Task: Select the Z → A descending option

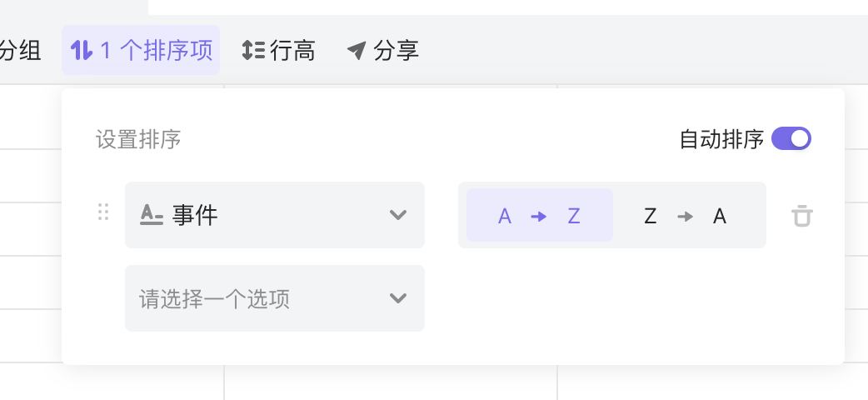Action: (686, 215)
